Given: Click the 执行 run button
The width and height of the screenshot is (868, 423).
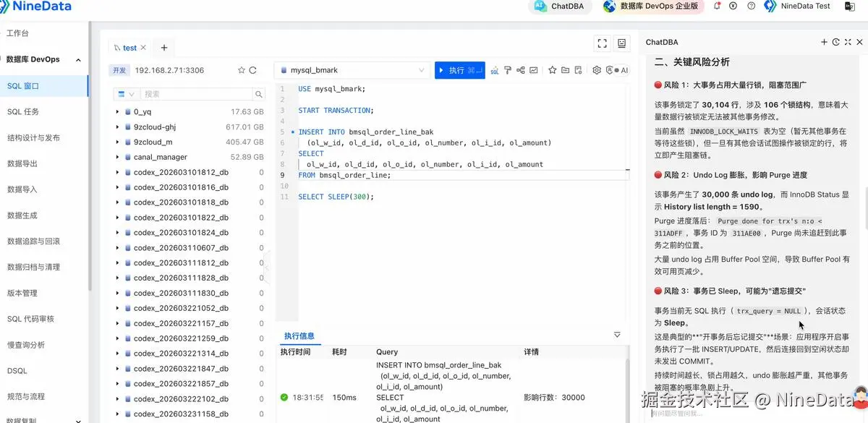Looking at the screenshot, I should (460, 70).
